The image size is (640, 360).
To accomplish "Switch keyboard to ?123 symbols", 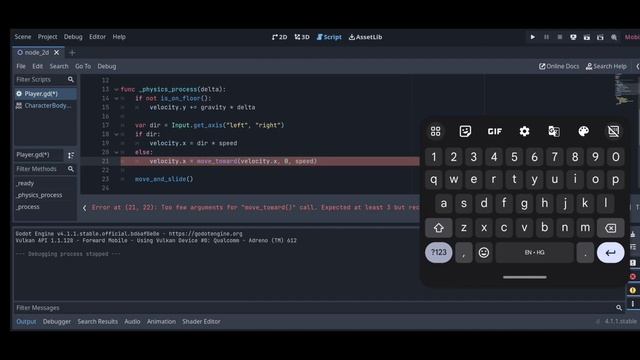I will click(439, 253).
